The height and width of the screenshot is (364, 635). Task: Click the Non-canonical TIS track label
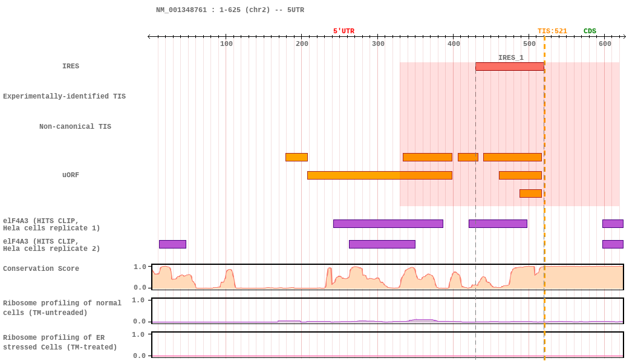(x=75, y=127)
